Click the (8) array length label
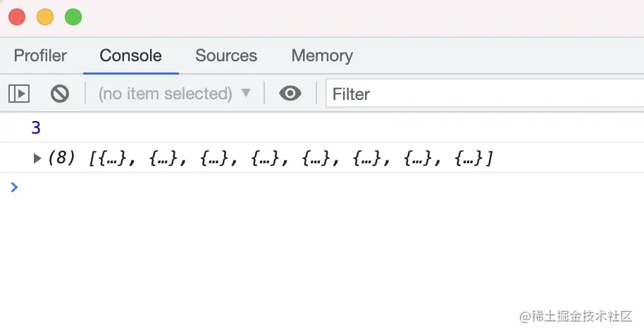The width and height of the screenshot is (644, 335). click(61, 158)
